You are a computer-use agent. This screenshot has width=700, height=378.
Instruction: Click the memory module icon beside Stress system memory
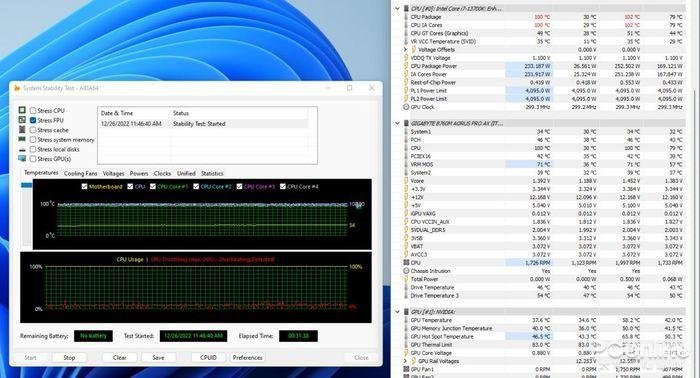pos(22,139)
